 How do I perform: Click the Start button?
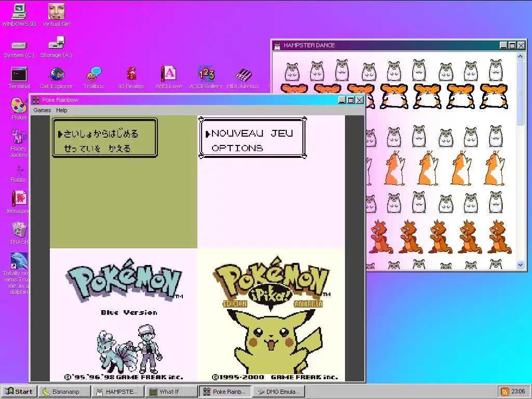[19, 391]
